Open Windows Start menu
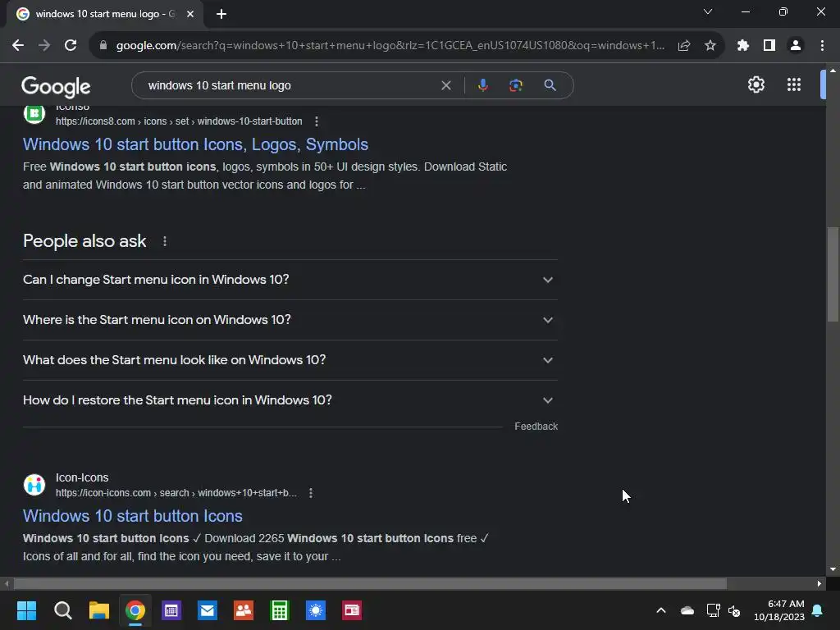840x630 pixels. pos(26,610)
